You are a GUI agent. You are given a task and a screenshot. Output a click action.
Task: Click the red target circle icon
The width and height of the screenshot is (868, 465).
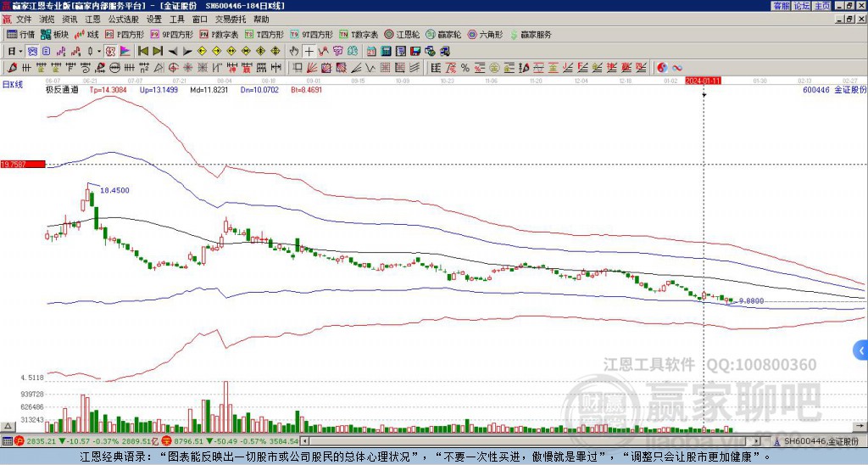pos(173,68)
